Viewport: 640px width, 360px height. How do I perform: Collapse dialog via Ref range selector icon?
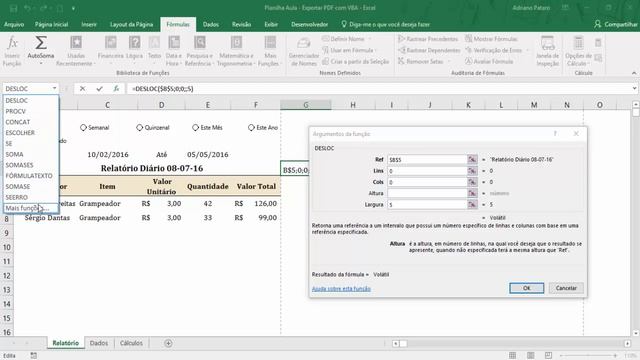coord(472,160)
